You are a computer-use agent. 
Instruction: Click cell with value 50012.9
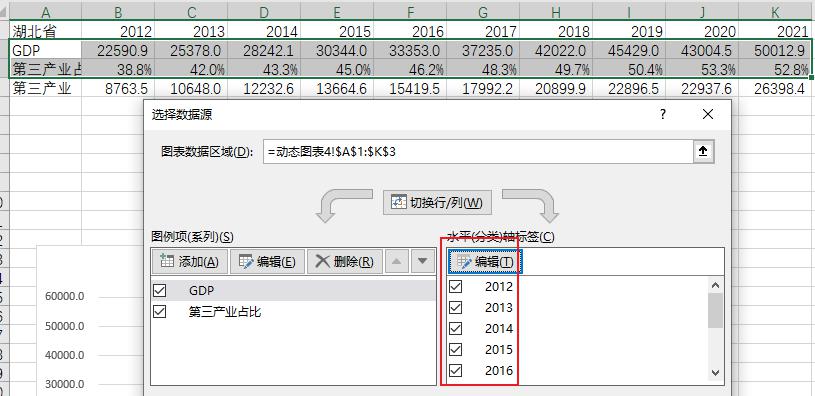775,50
